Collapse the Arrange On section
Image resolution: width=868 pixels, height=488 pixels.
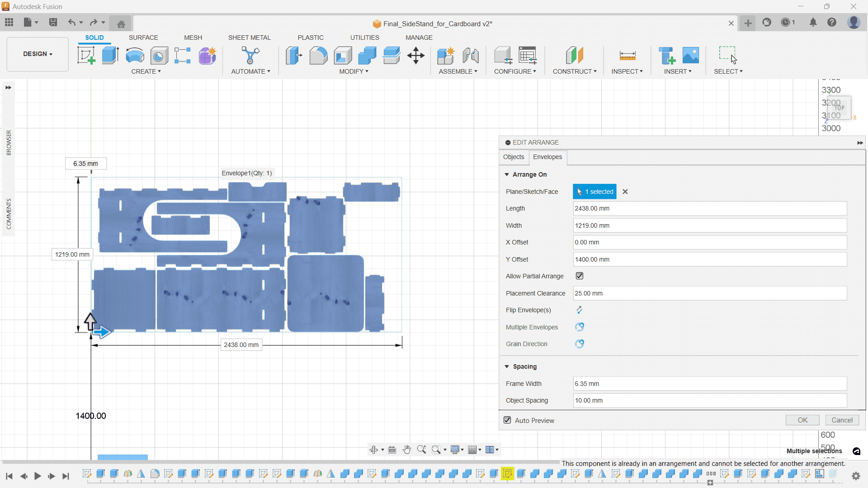coord(507,174)
